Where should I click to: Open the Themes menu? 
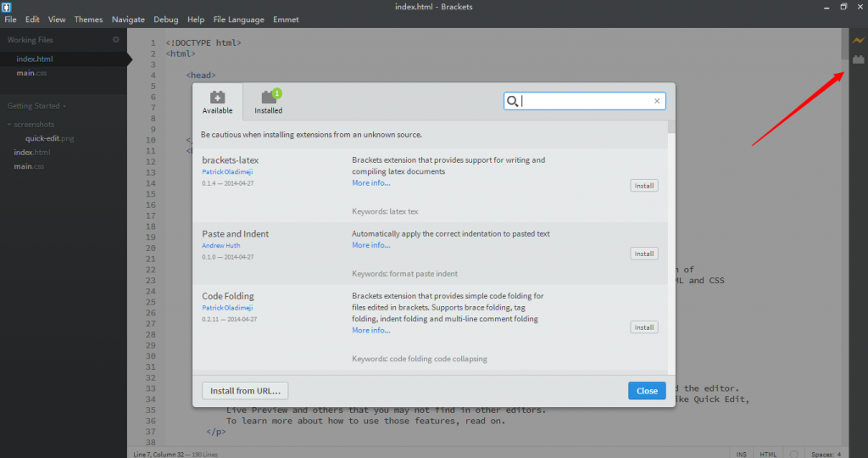click(88, 20)
